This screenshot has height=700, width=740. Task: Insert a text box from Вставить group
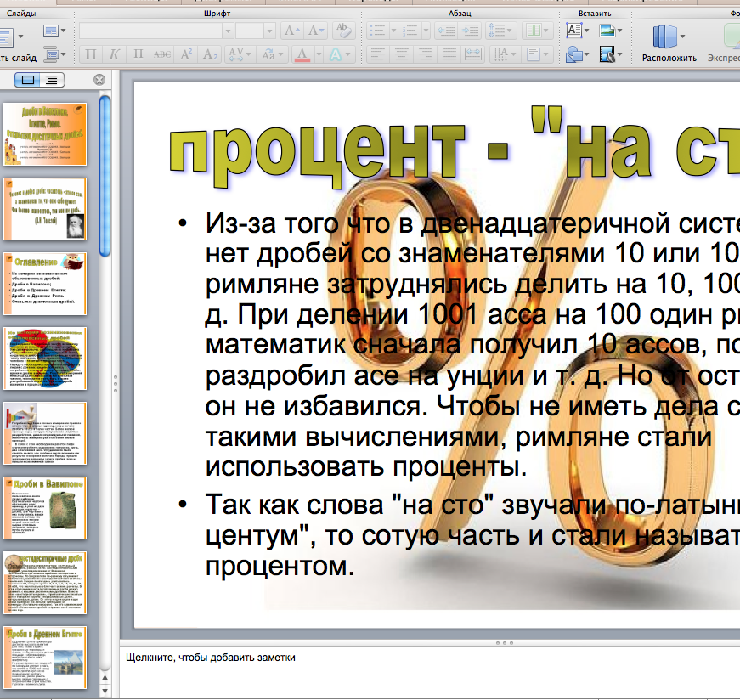[574, 31]
